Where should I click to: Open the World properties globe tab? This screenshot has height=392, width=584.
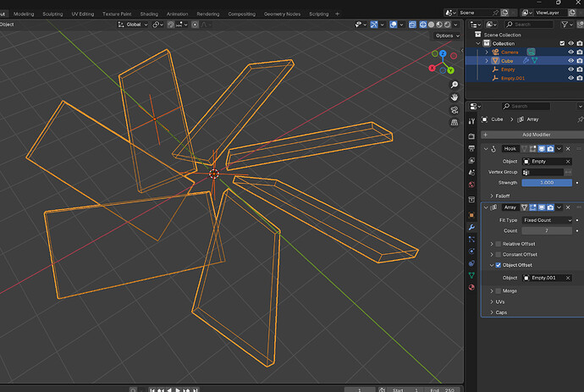471,185
